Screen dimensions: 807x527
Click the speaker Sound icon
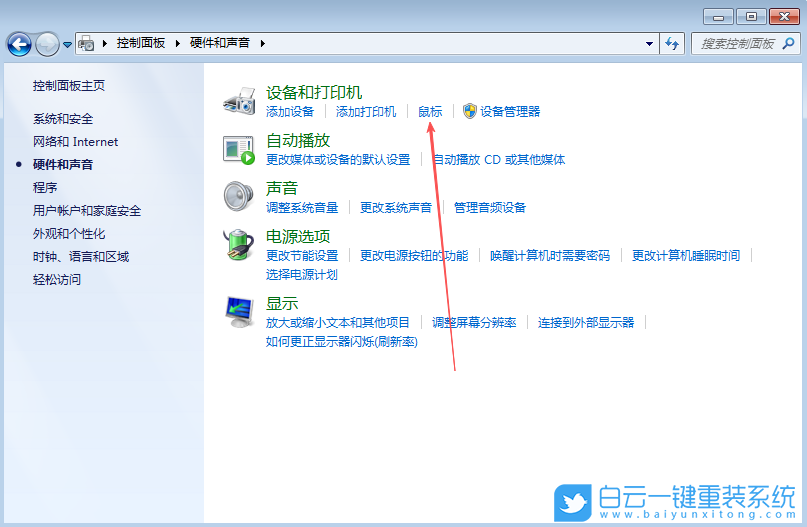click(239, 196)
